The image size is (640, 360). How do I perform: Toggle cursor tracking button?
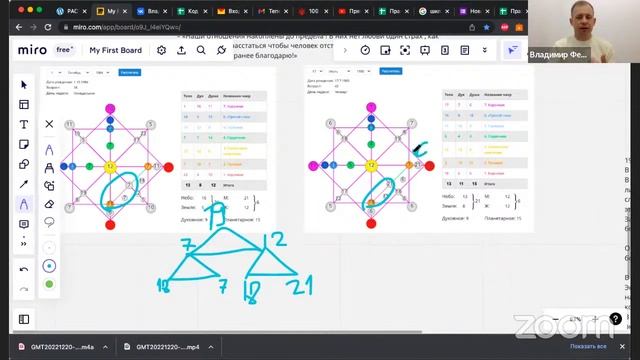click(x=512, y=50)
